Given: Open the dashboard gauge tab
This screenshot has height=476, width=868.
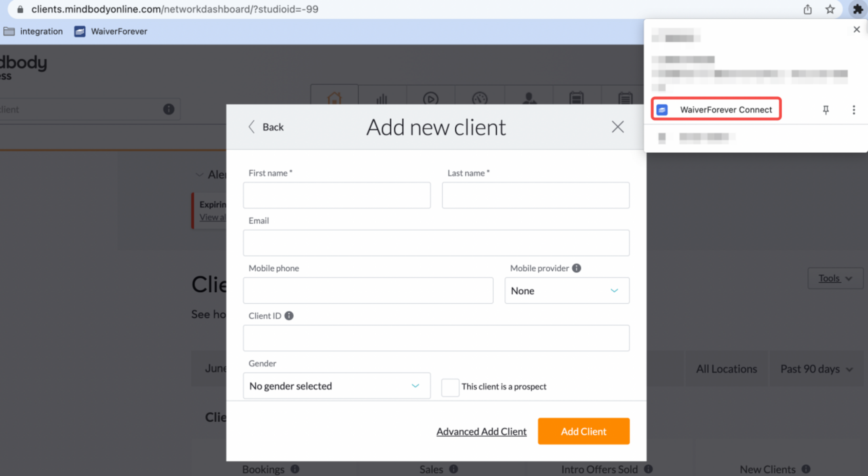Looking at the screenshot, I should 479,98.
